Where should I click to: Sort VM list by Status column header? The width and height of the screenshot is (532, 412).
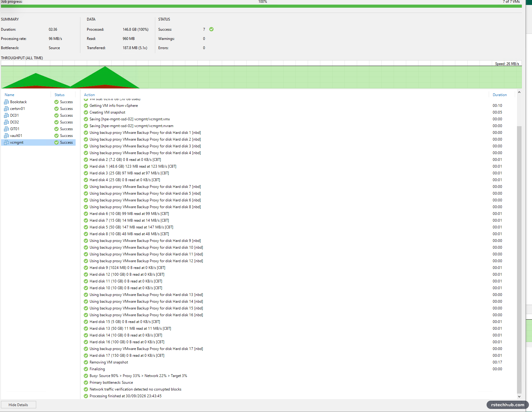pos(60,95)
